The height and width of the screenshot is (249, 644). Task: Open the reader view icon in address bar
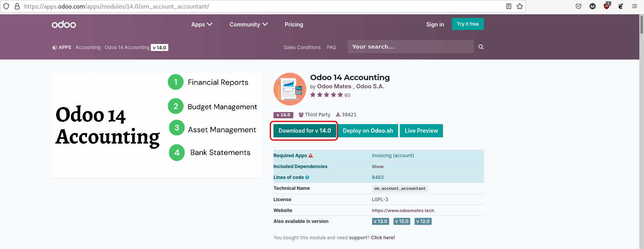pyautogui.click(x=509, y=6)
